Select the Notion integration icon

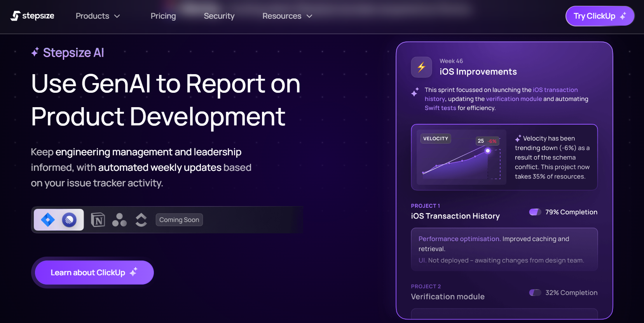[x=98, y=220]
